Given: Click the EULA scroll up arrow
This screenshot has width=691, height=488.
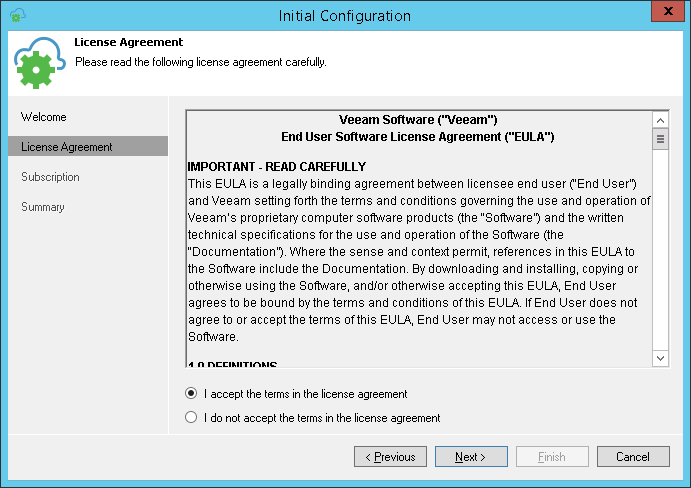Looking at the screenshot, I should tap(660, 120).
